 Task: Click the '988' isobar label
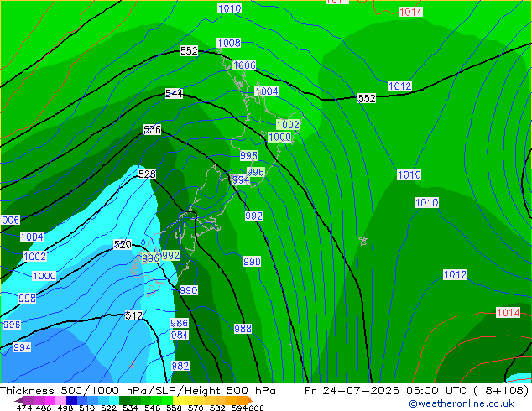point(243,328)
